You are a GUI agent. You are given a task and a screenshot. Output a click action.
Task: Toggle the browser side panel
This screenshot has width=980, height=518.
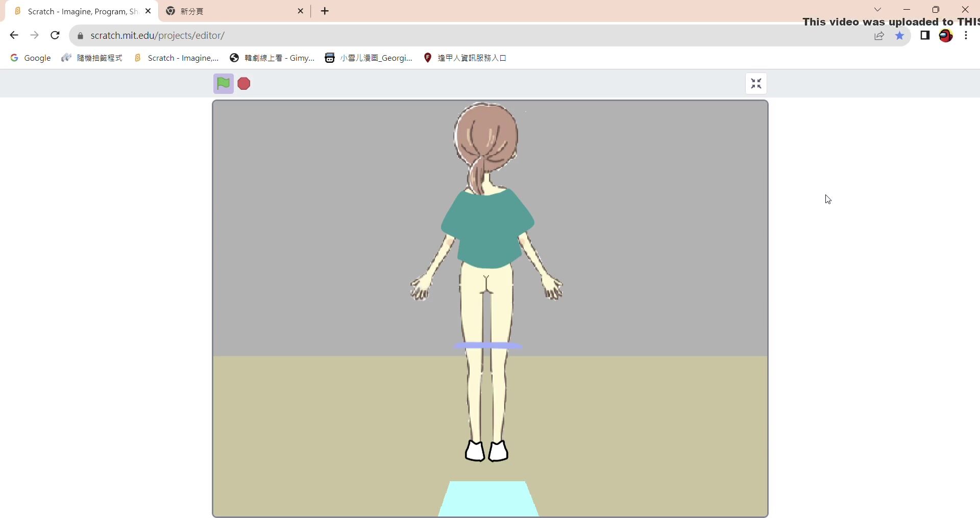pyautogui.click(x=924, y=35)
